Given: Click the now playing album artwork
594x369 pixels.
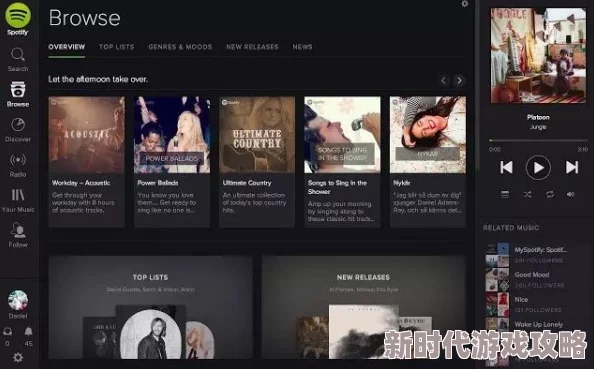Looking at the screenshot, I should point(538,56).
